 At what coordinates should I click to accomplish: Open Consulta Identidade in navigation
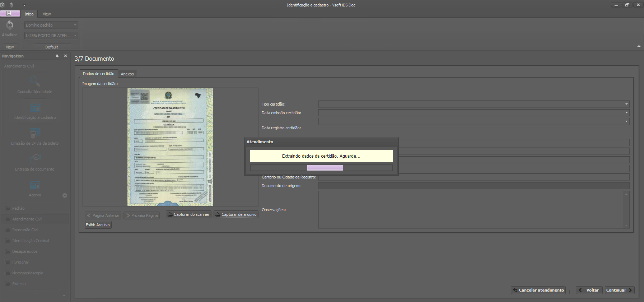[35, 85]
